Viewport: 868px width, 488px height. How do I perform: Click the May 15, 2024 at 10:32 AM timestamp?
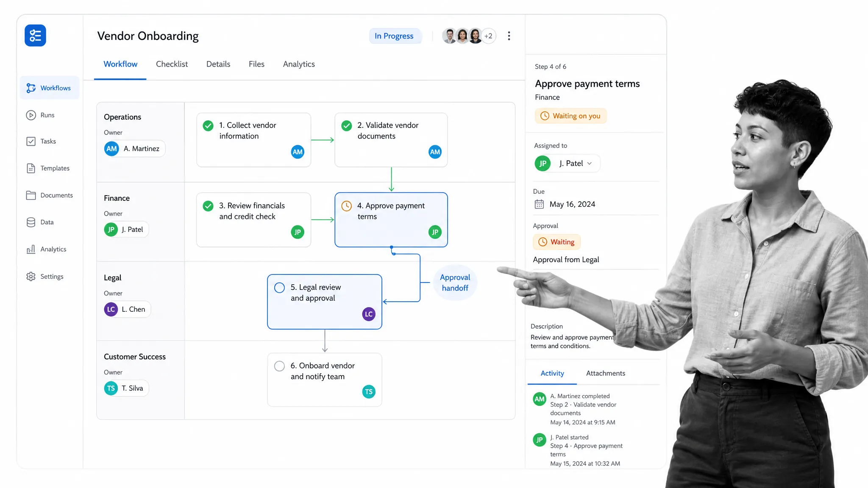[585, 463]
